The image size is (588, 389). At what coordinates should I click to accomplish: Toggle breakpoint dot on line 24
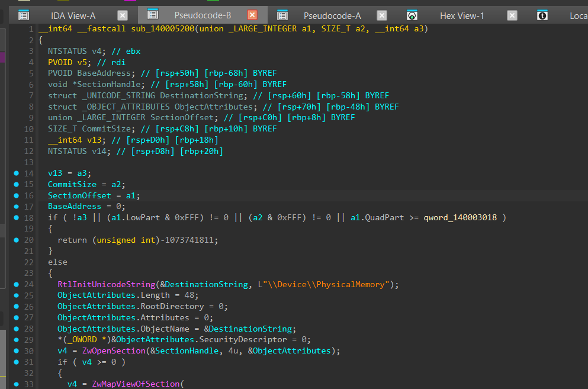pyautogui.click(x=16, y=284)
